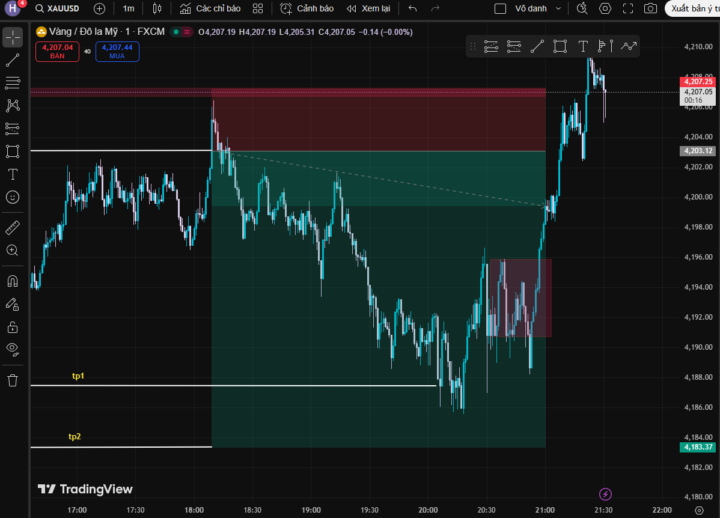Open quick search icon in top bar

[582, 9]
